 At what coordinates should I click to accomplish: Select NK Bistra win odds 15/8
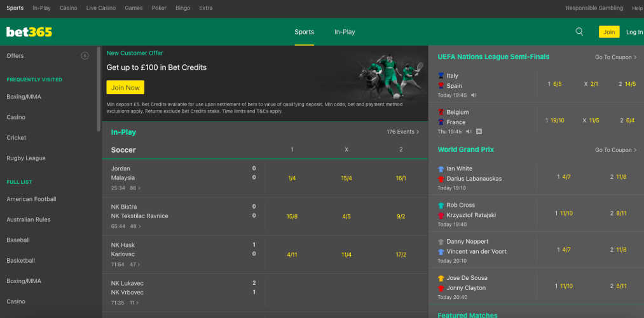coord(292,216)
